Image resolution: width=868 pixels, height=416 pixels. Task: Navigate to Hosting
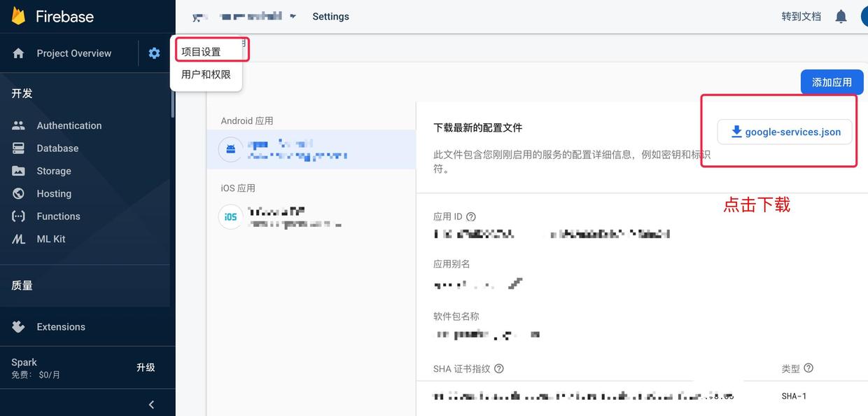click(x=55, y=193)
